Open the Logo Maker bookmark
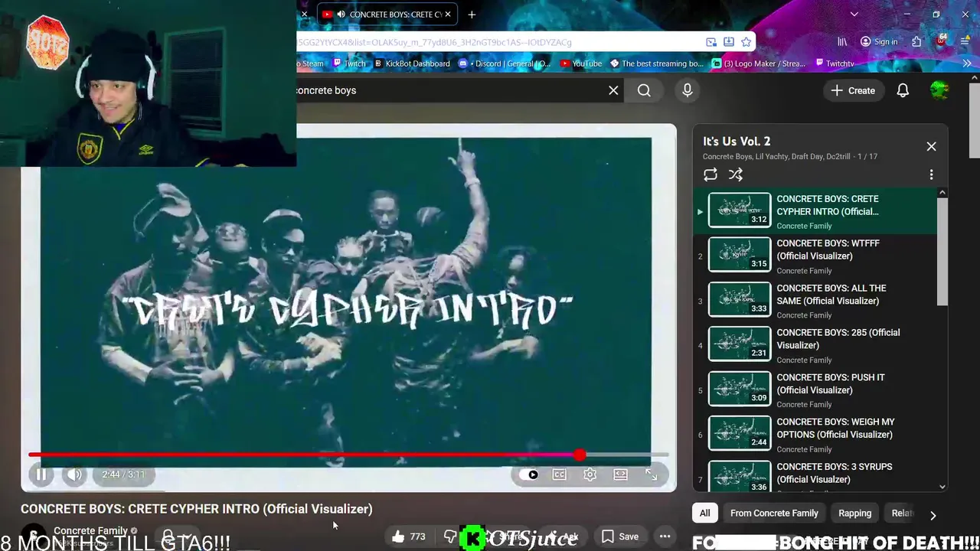This screenshot has width=980, height=551. click(x=759, y=64)
